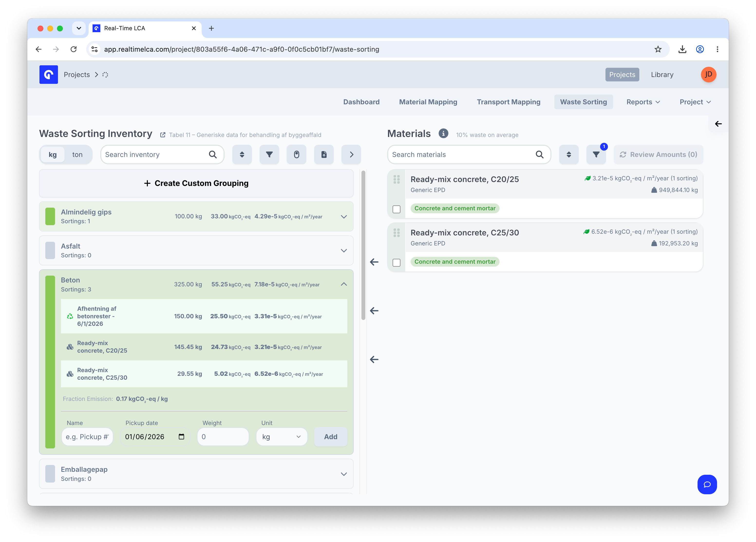Expand the Asfalt group
The image size is (756, 542).
[x=344, y=251]
